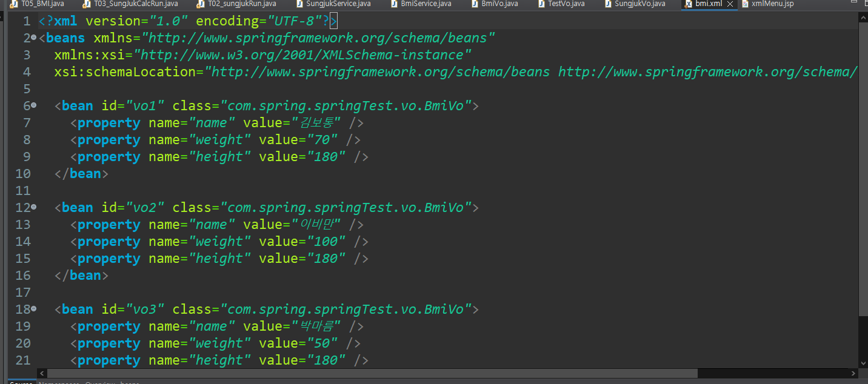Click the BmiVo.java tab file icon

[475, 4]
